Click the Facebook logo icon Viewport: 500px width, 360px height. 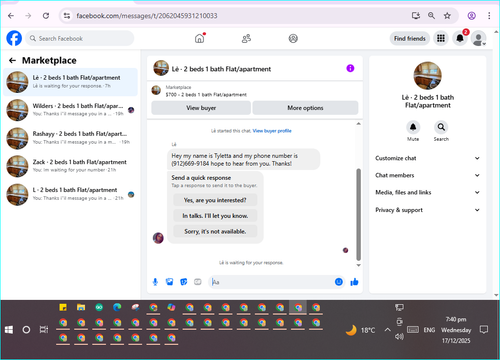click(x=14, y=38)
